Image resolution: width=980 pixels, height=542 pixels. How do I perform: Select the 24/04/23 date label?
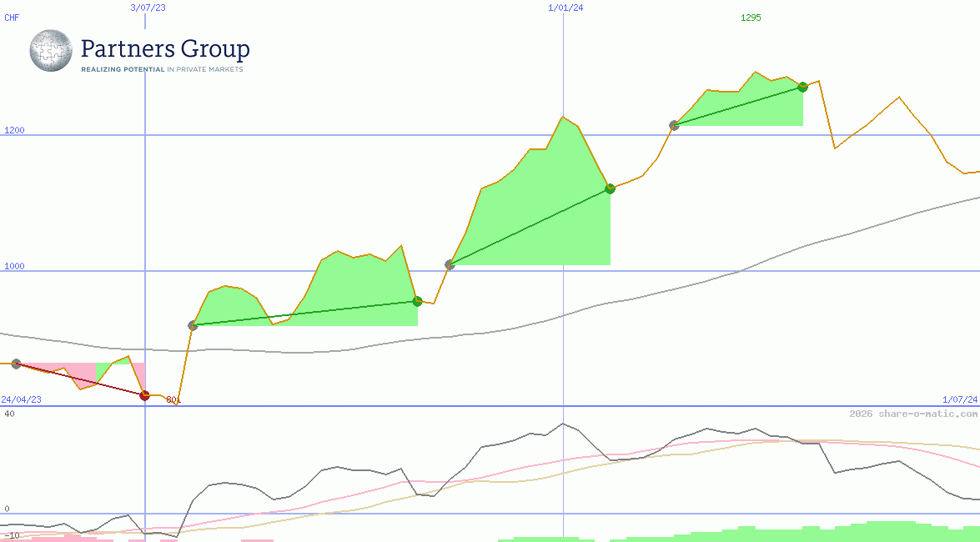[x=20, y=399]
